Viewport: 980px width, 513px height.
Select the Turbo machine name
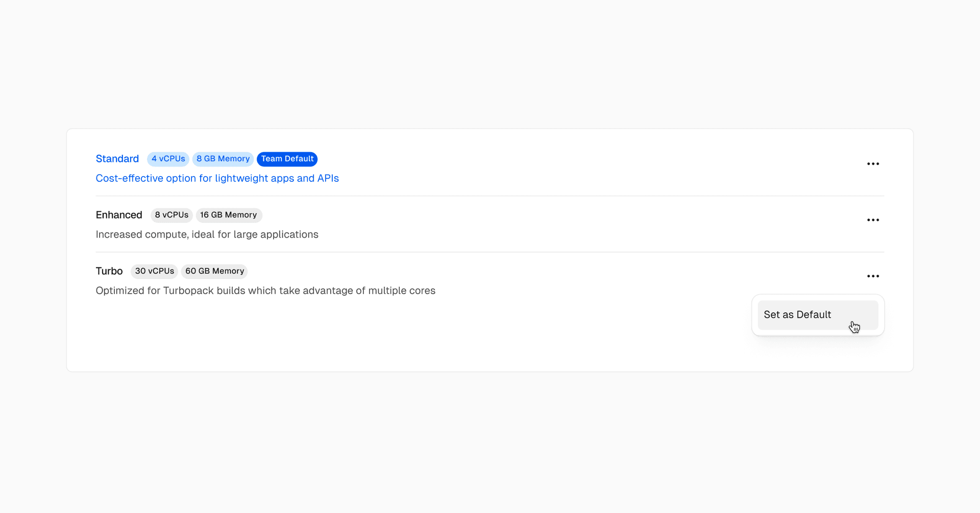pyautogui.click(x=109, y=271)
